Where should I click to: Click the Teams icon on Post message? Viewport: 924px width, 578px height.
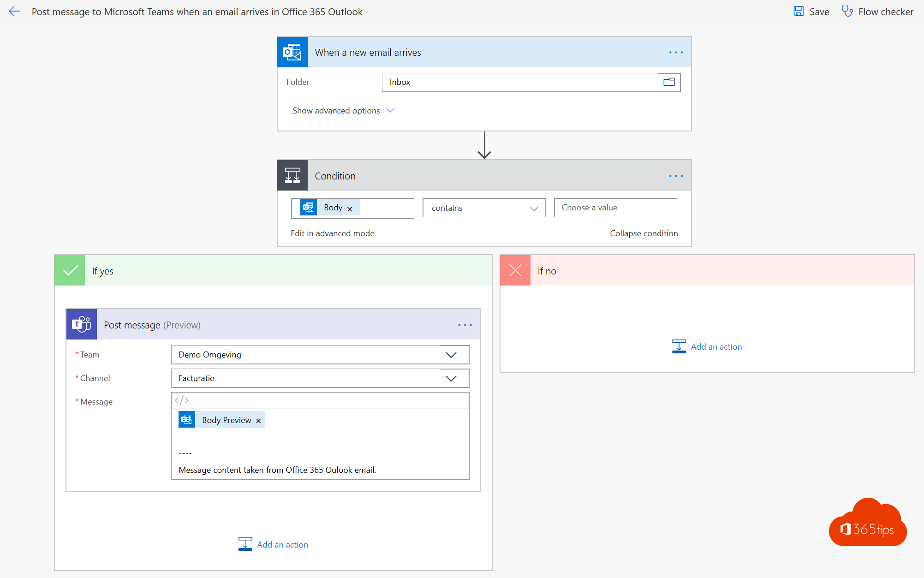[x=82, y=324]
